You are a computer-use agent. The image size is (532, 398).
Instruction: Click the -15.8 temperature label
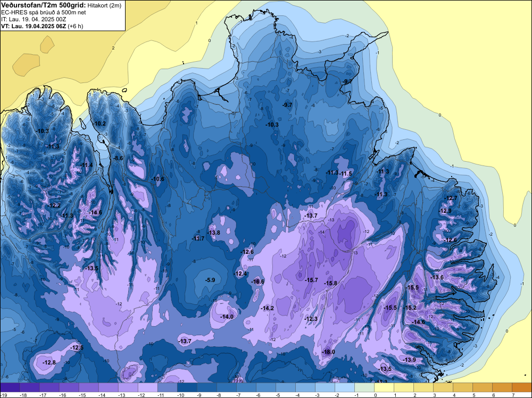click(x=330, y=283)
